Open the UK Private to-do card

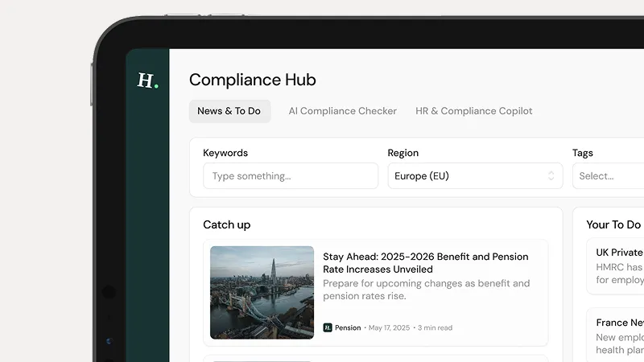[x=616, y=265]
